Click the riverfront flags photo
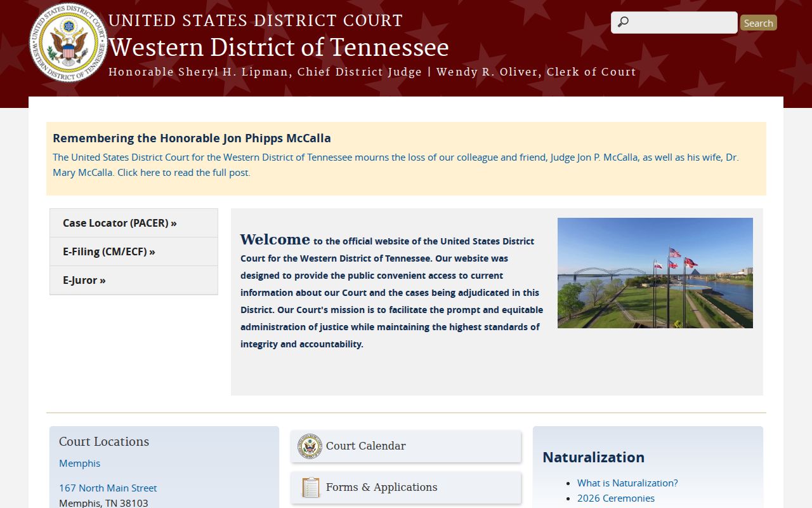812x508 pixels. (655, 273)
